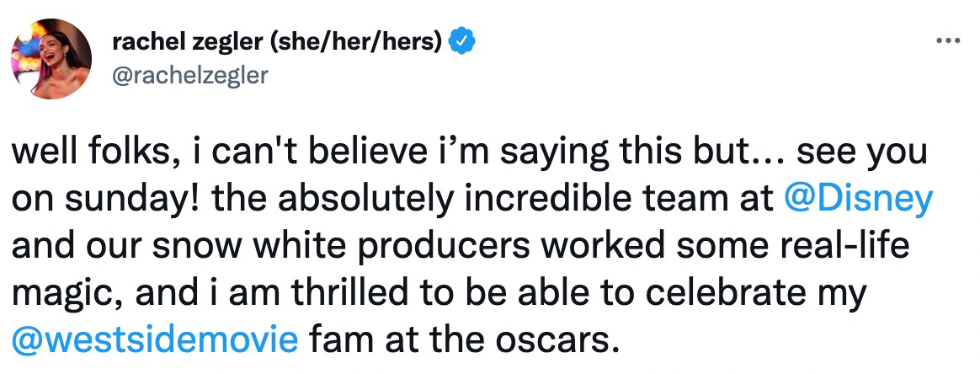
Task: Follow the @Disney mention link
Action: [x=857, y=200]
